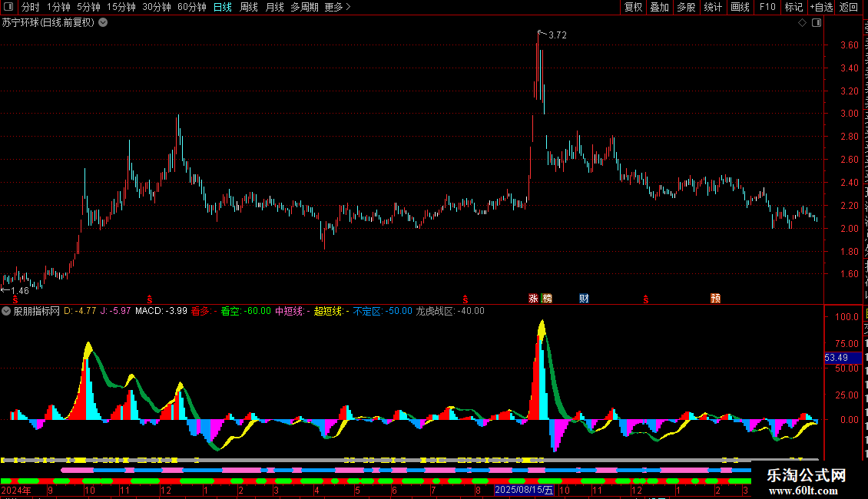Open the 复权 adjustment menu

[x=633, y=7]
